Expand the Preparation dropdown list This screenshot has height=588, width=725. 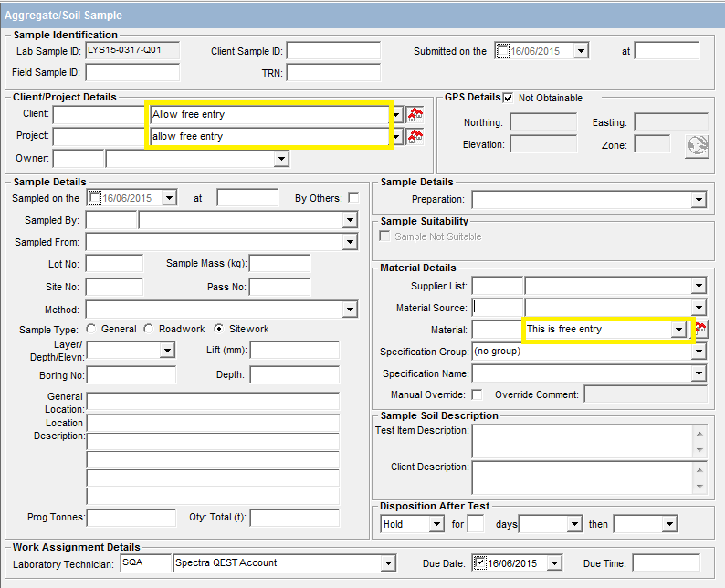699,199
